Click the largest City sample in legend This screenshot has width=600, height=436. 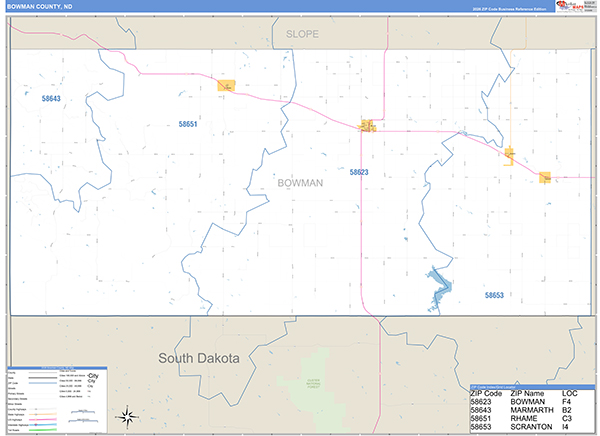pyautogui.click(x=93, y=376)
